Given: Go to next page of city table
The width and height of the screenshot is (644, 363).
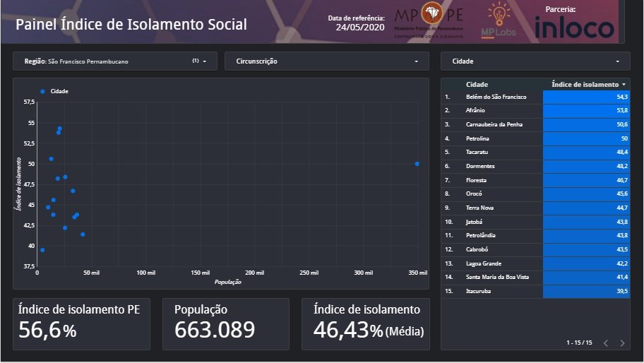Looking at the screenshot, I should click(x=622, y=343).
